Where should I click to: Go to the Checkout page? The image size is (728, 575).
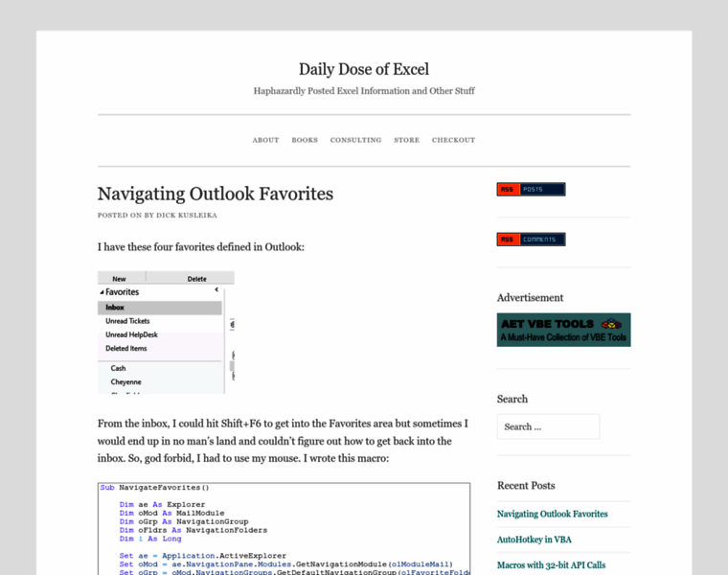[453, 140]
